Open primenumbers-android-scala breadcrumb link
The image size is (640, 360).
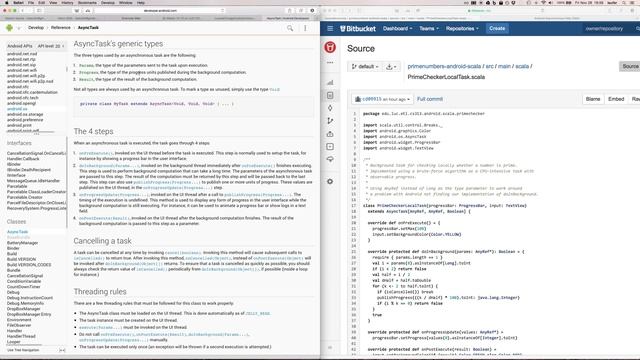[x=444, y=66]
